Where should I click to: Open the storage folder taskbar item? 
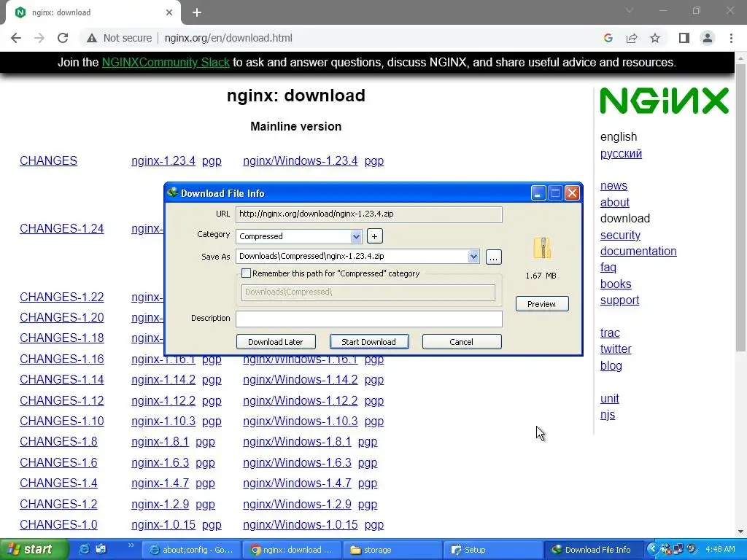click(392, 550)
